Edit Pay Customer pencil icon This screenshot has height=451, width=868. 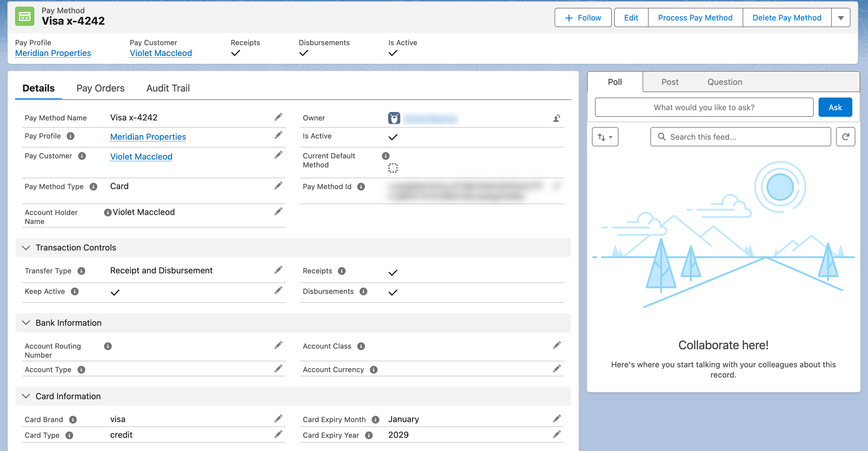(278, 155)
